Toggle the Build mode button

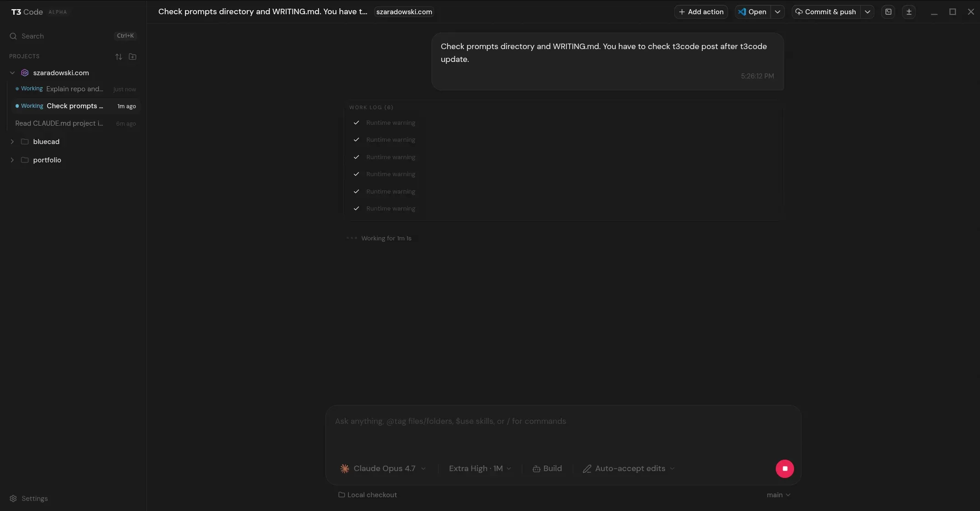click(x=547, y=469)
